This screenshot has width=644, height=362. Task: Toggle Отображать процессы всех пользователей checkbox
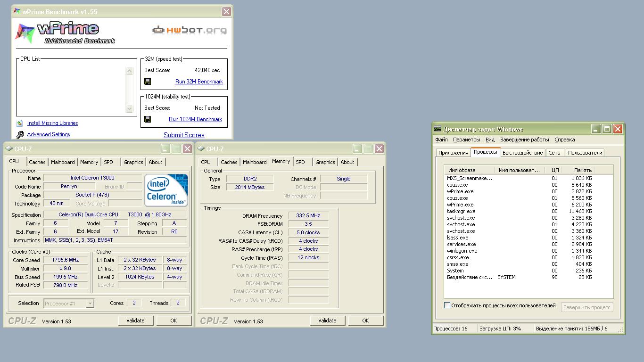tap(447, 305)
